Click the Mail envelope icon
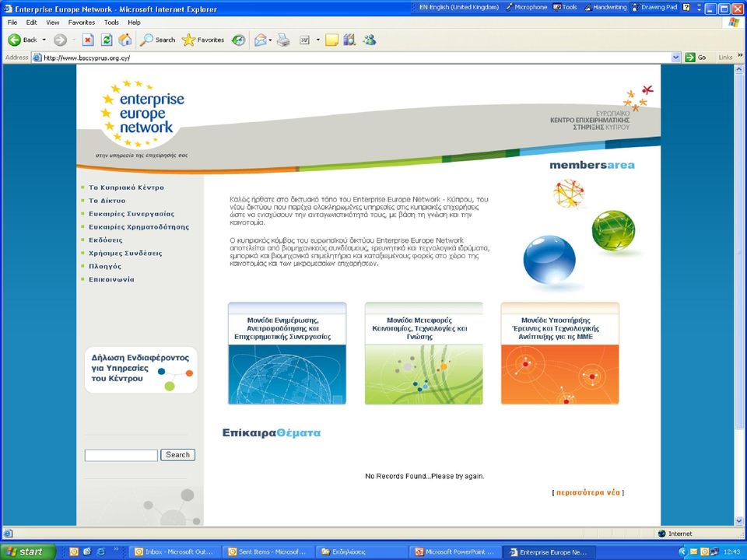Image resolution: width=747 pixels, height=560 pixels. tap(260, 40)
